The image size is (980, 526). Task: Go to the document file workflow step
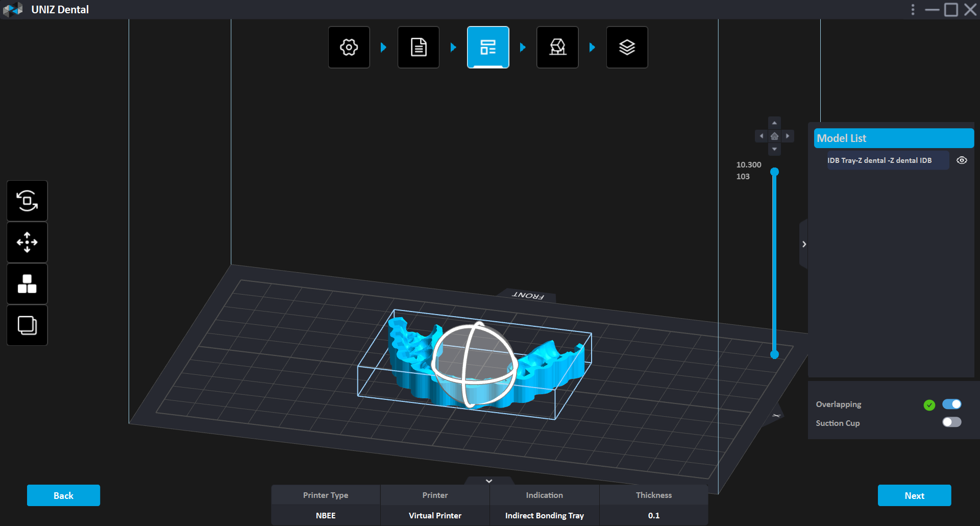click(x=419, y=47)
